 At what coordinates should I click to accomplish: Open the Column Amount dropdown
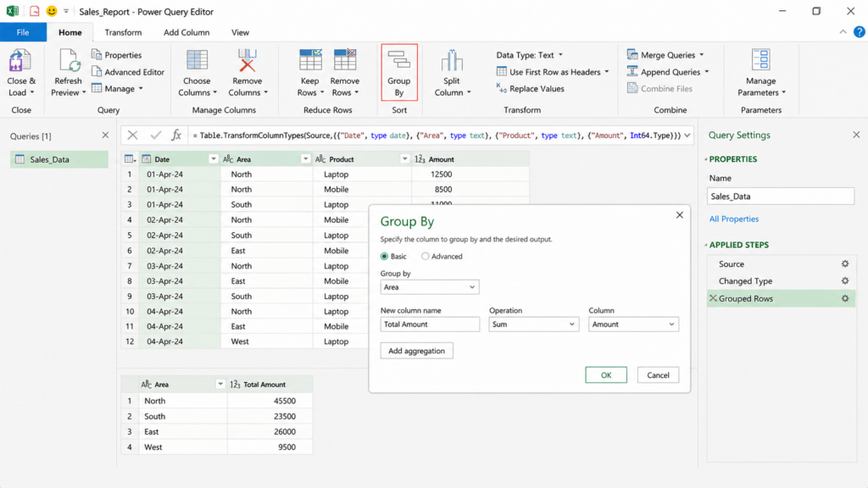(633, 324)
